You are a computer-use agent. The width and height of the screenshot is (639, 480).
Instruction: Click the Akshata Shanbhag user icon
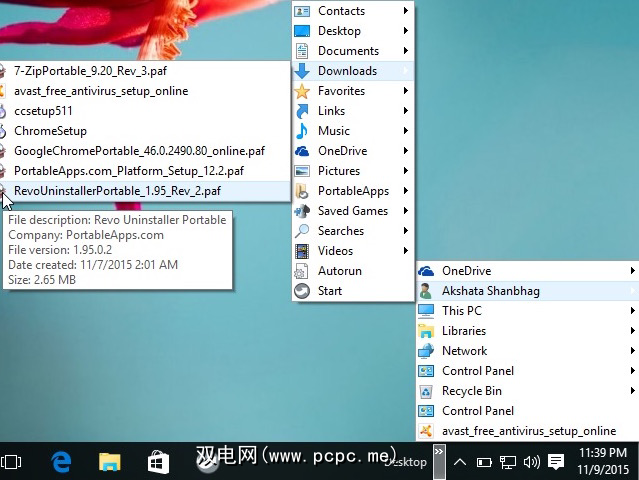point(426,291)
